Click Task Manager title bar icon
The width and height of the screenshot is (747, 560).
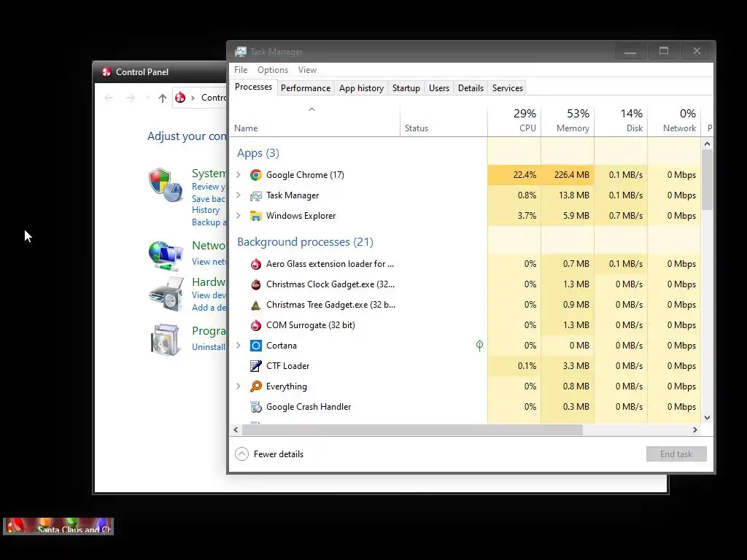[x=241, y=52]
